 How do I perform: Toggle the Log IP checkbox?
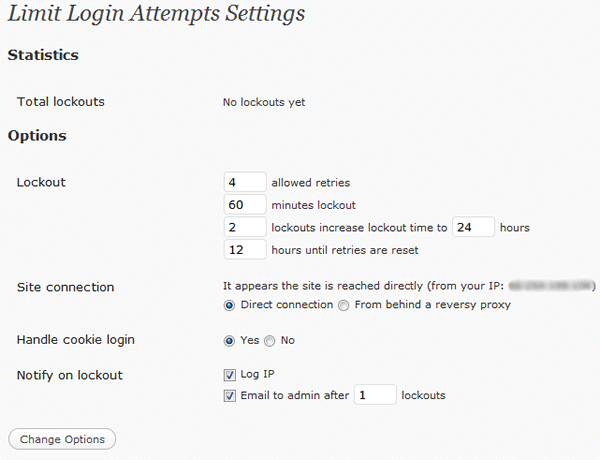(230, 375)
